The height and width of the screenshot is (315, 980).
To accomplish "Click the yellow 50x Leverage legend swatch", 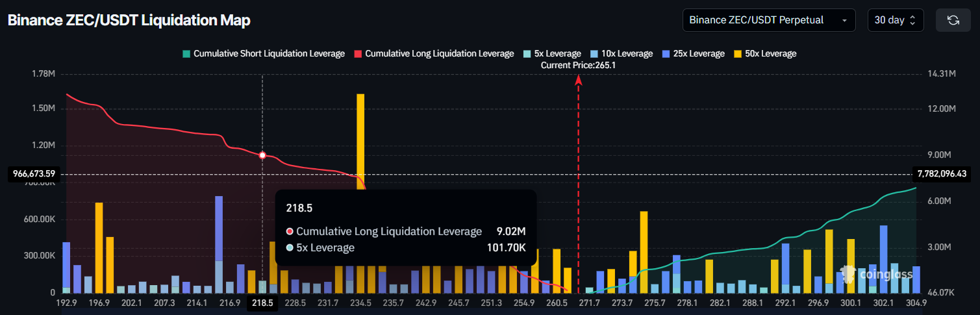I will pos(736,54).
